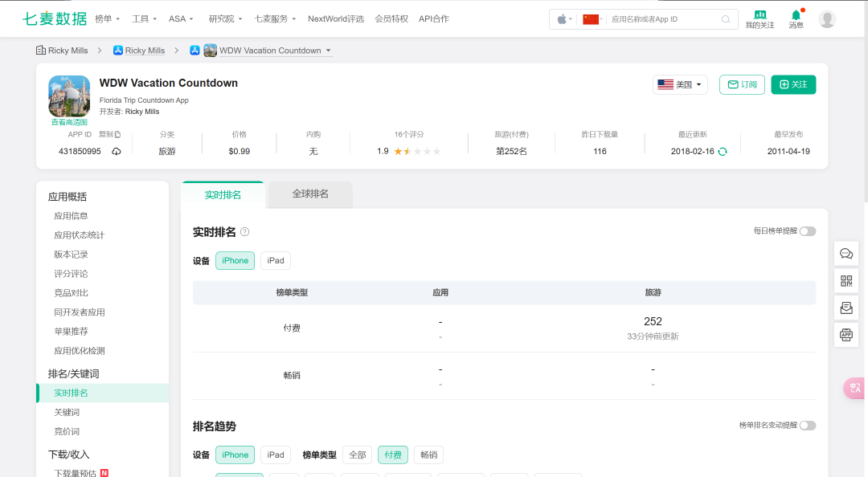Open 苹果推荐 in sidebar

click(x=71, y=332)
